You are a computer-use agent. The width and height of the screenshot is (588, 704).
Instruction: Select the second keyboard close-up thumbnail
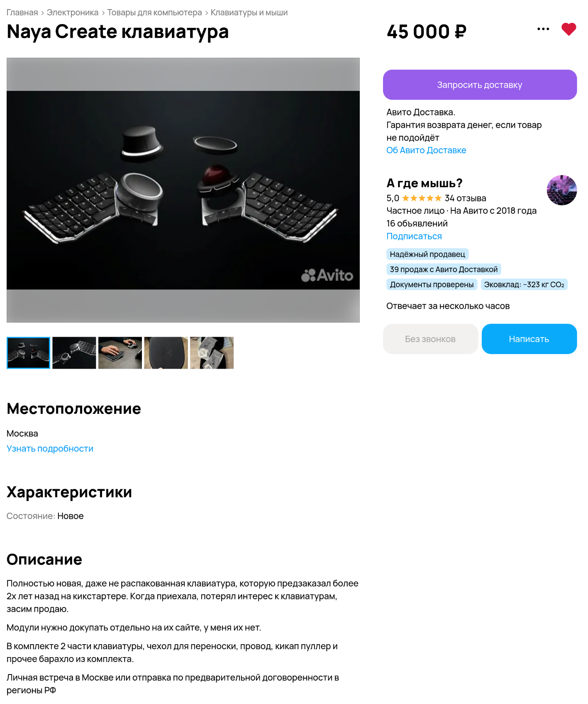[x=74, y=353]
